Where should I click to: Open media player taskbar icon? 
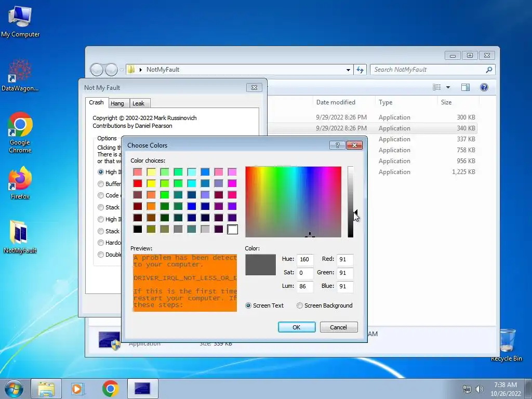[x=77, y=389]
